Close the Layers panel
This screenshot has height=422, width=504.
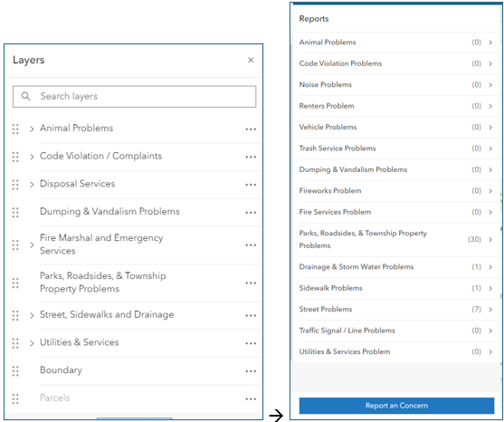click(251, 60)
